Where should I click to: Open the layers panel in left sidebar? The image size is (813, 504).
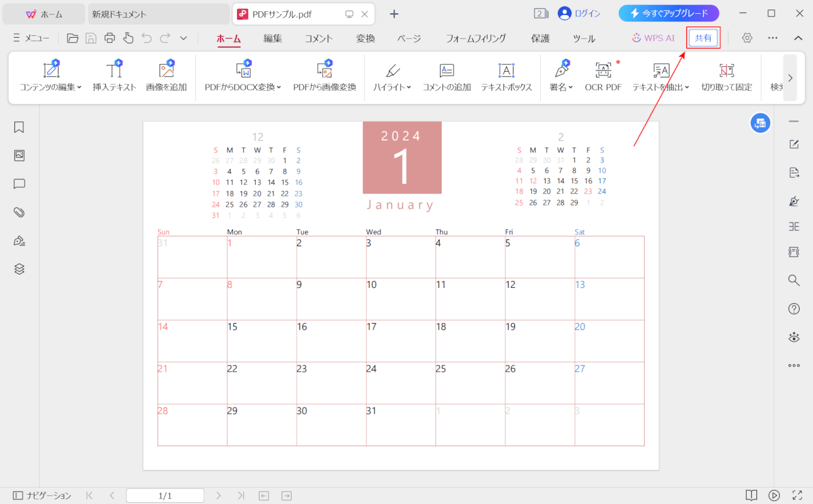[x=19, y=269]
